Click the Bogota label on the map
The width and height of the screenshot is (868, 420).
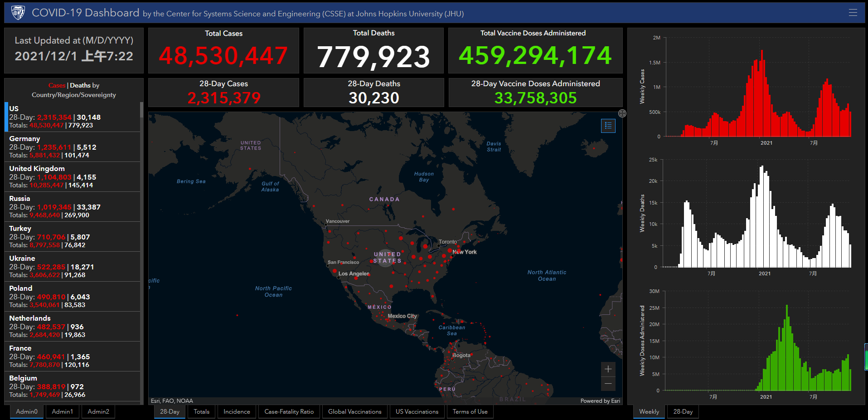[461, 356]
